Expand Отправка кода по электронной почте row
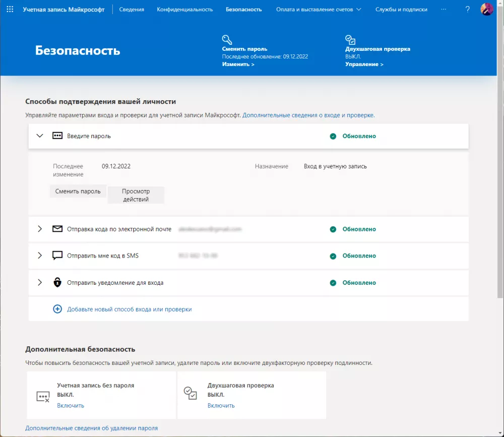 (40, 229)
